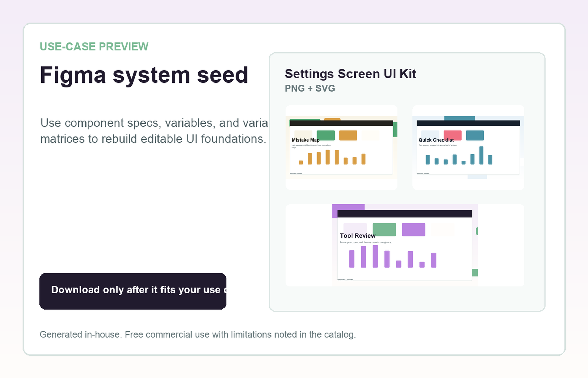Select the Settings Screen UI Kit title

350,74
